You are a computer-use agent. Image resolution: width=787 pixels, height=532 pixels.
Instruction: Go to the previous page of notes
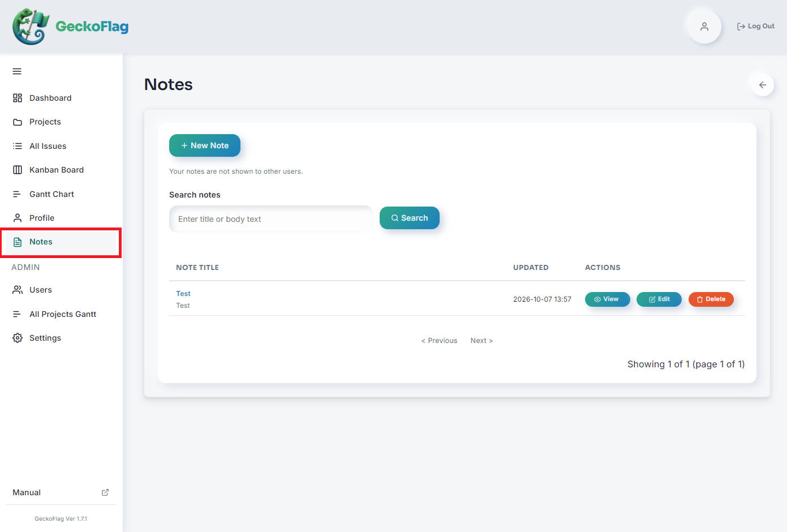[x=439, y=341]
